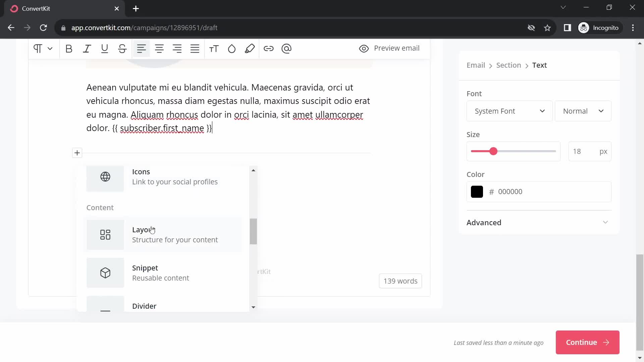The image size is (644, 362).
Task: Drag the font size slider
Action: (494, 151)
